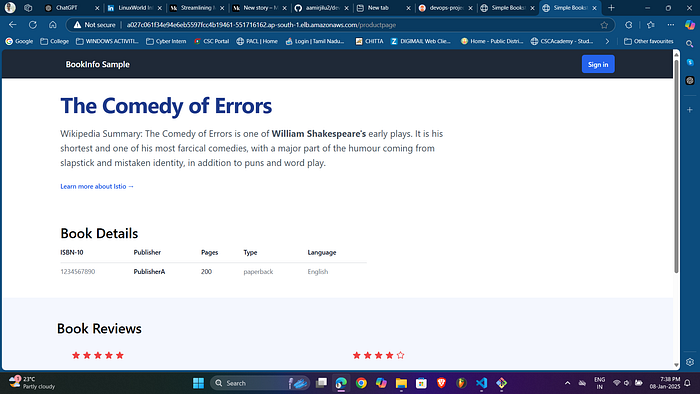Go back using the browser back arrow

click(12, 25)
